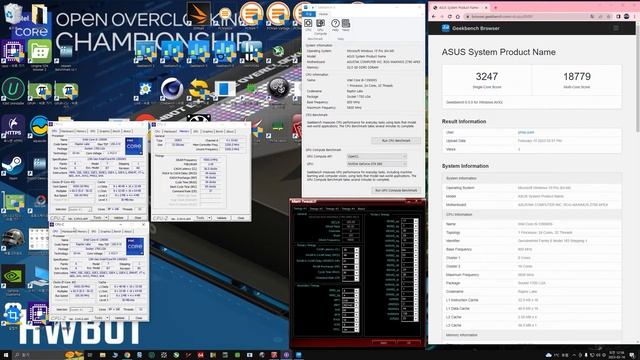This screenshot has width=640, height=360.
Task: Open the browser profile avatar
Action: pos(627,16)
